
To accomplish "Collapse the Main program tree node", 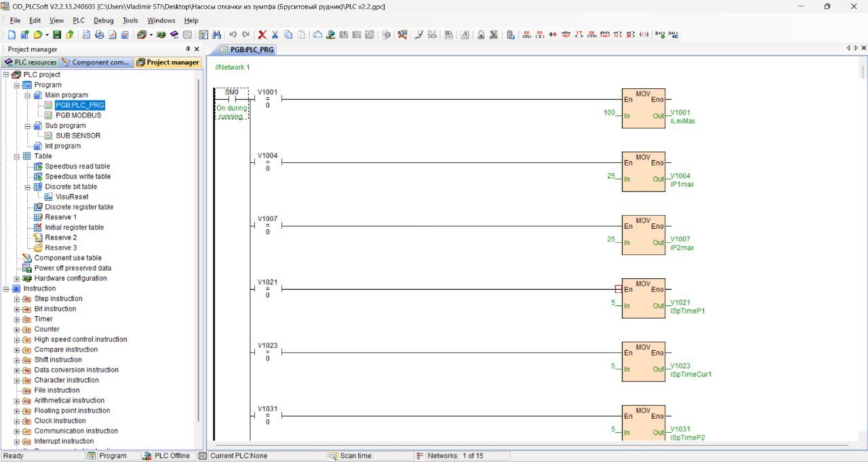I will click(28, 96).
